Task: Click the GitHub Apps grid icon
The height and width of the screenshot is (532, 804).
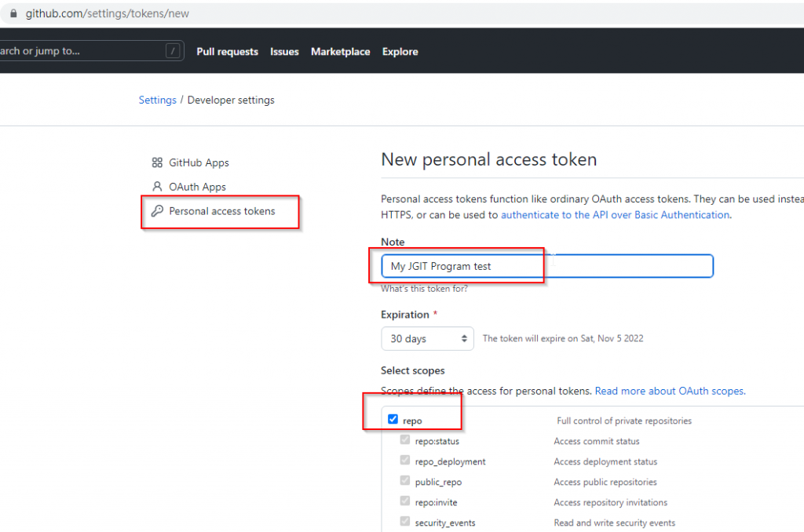Action: point(157,162)
